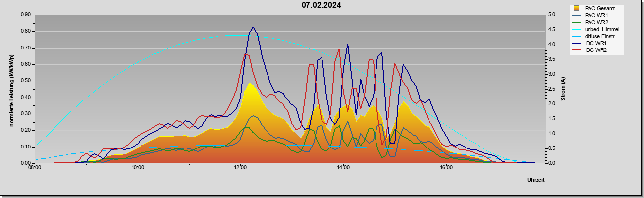
Task: Click the 10:00 time axis label
Action: pos(138,168)
